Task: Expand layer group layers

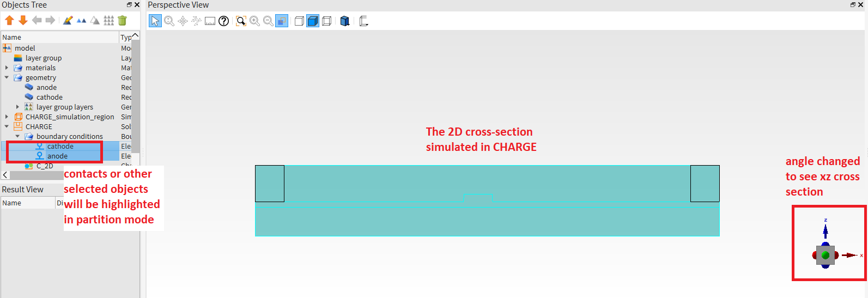Action: [17, 107]
